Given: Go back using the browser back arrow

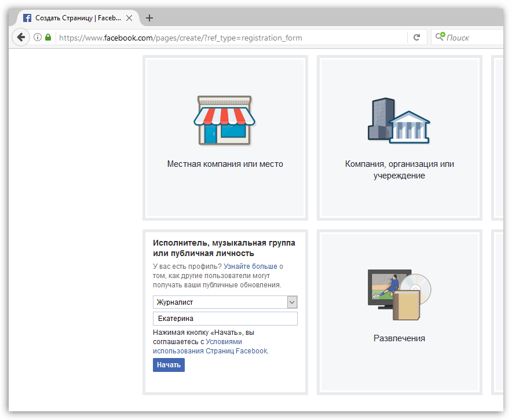Looking at the screenshot, I should tap(21, 38).
